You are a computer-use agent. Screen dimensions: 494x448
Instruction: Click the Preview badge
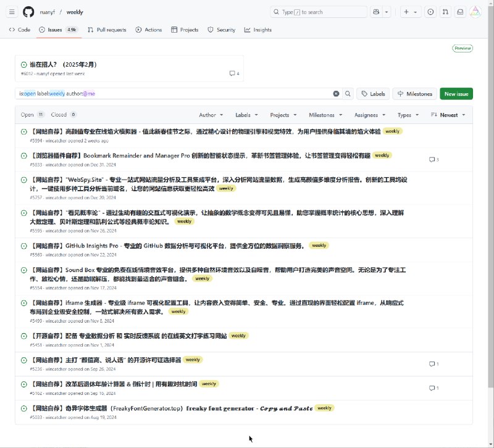click(x=463, y=48)
